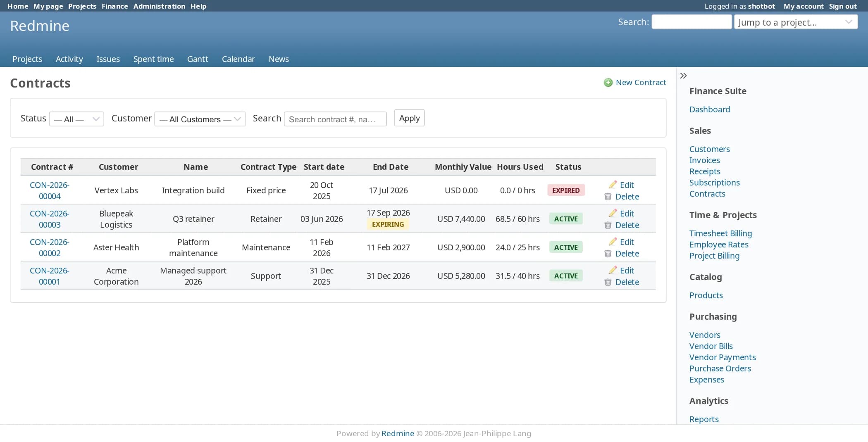Click trash icon for Managed support 2026
This screenshot has height=442, width=868.
point(608,282)
